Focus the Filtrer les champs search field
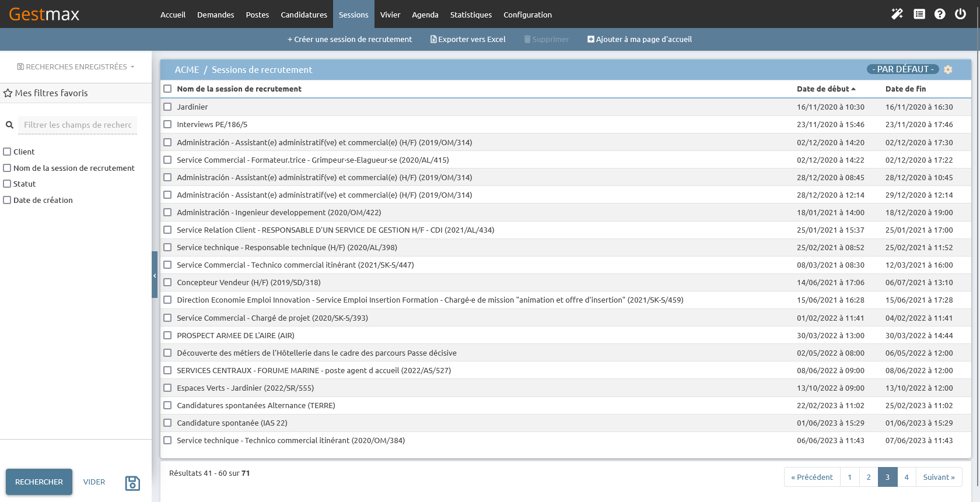The width and height of the screenshot is (980, 502). [78, 125]
